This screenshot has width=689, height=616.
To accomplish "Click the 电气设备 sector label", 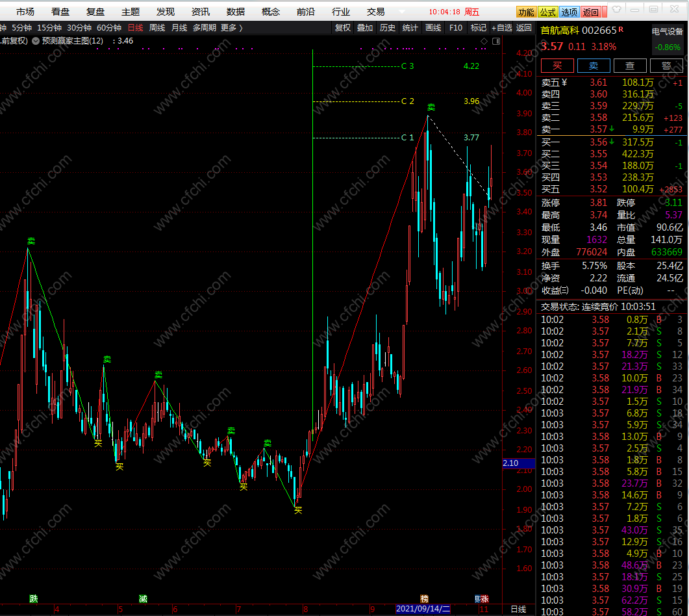I will 668,31.
